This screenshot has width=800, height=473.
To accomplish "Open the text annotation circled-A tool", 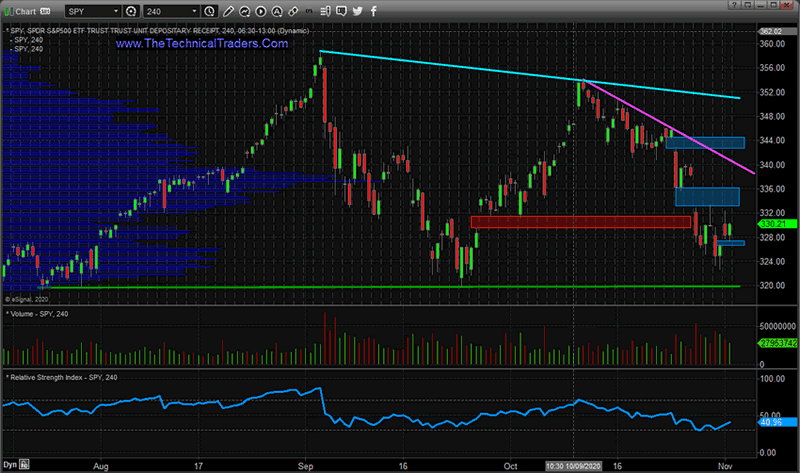I will point(277,11).
